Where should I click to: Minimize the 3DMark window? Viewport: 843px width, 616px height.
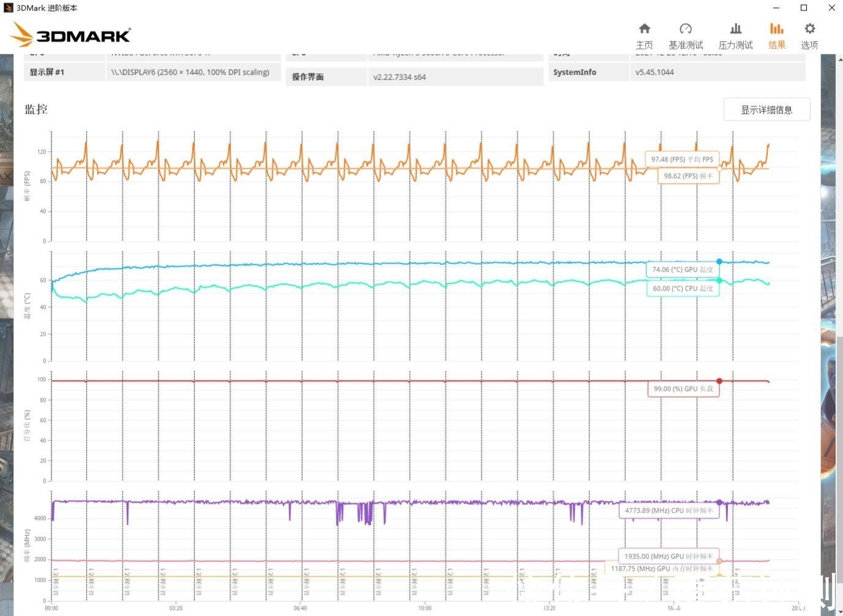(776, 8)
